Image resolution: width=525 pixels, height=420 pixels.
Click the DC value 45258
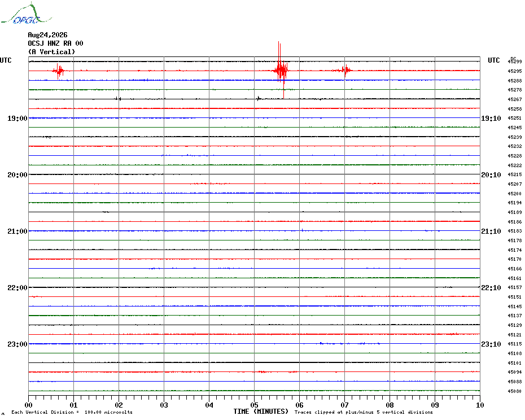point(515,109)
